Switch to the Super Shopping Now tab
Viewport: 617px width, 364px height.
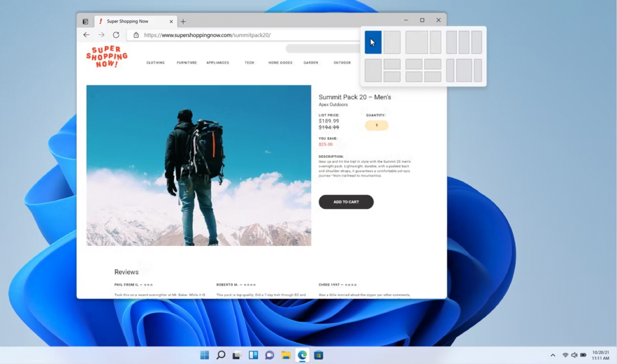(x=128, y=20)
